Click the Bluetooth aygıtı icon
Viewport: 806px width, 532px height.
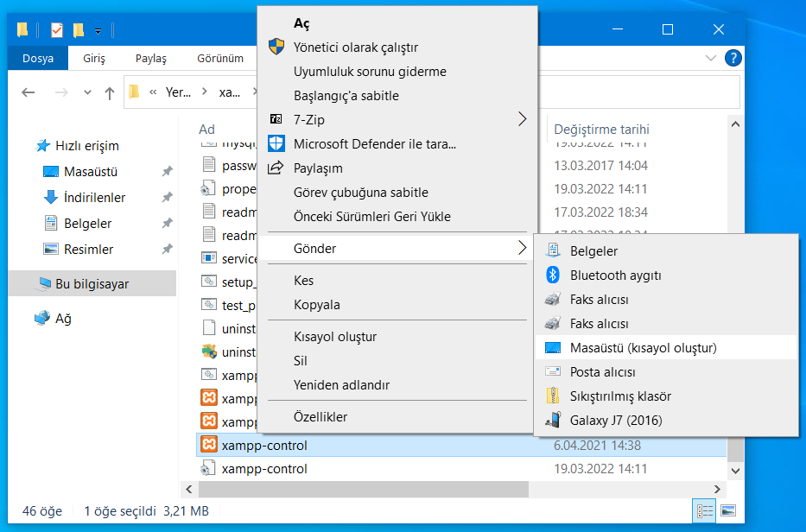pos(553,275)
